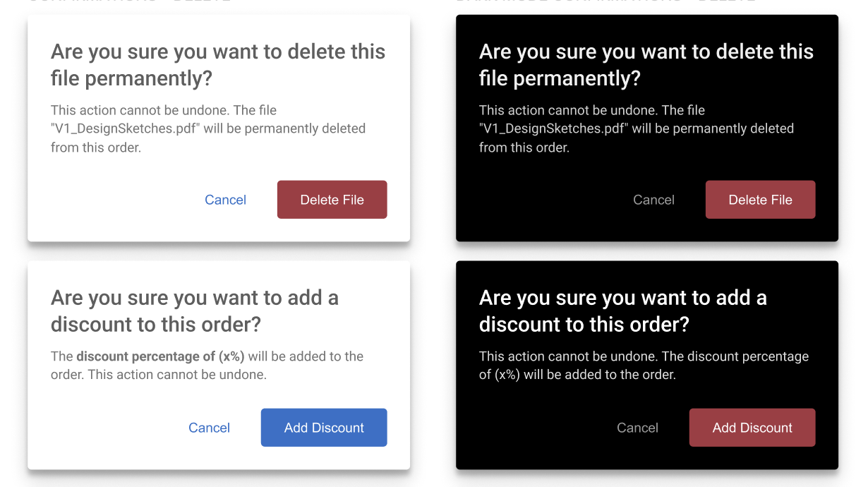Click Cancel in the dark add-discount dialog

[x=637, y=428]
